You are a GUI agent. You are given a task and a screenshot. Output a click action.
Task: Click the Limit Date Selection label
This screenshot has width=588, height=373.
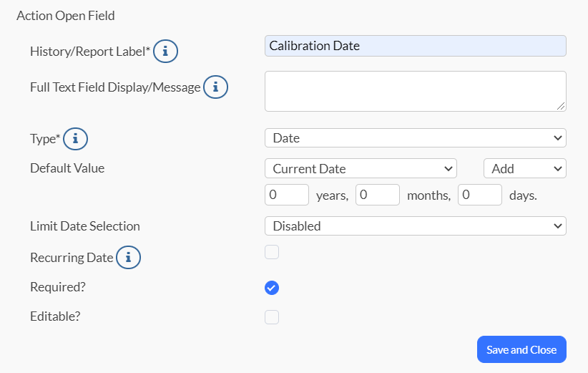(85, 226)
